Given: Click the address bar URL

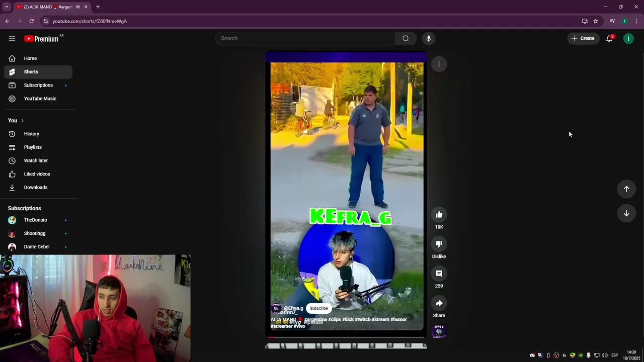Looking at the screenshot, I should 90,21.
